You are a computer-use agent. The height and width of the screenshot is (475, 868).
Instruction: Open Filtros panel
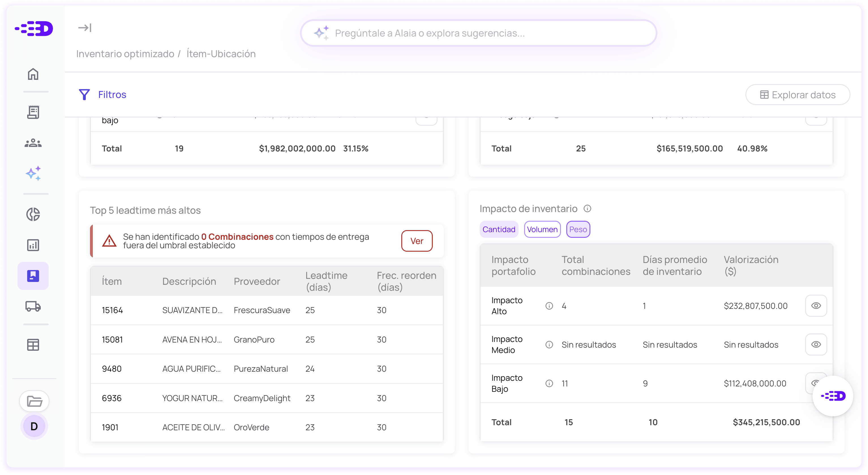coord(102,95)
